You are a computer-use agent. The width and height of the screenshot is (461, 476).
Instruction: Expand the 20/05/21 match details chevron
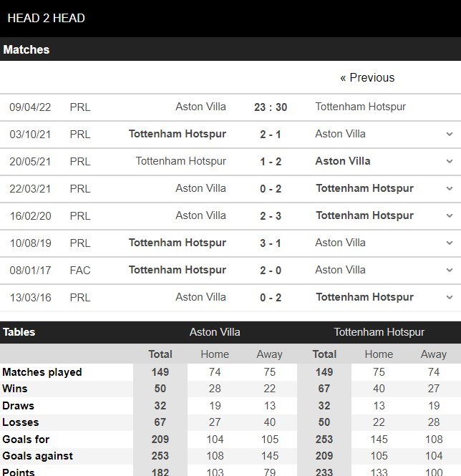click(x=450, y=162)
